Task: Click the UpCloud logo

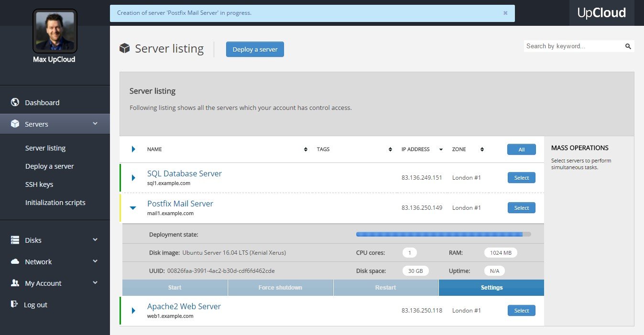Action: [x=601, y=13]
